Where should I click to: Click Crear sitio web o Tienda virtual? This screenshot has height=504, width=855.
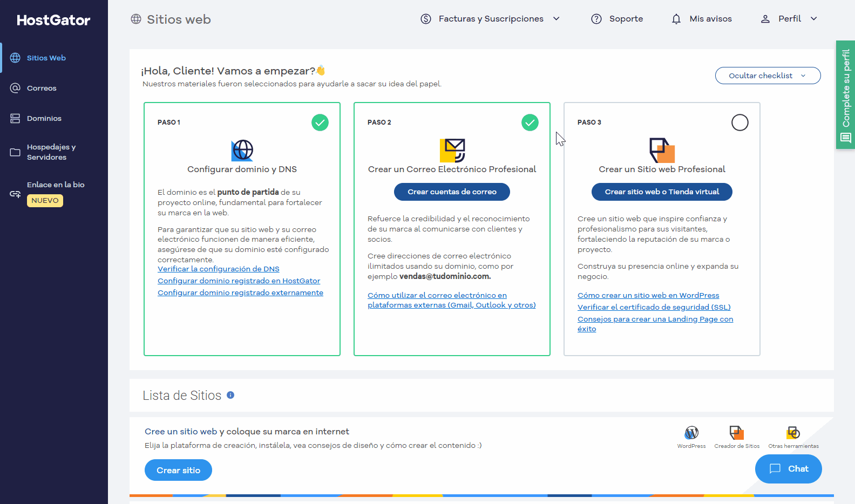(662, 192)
